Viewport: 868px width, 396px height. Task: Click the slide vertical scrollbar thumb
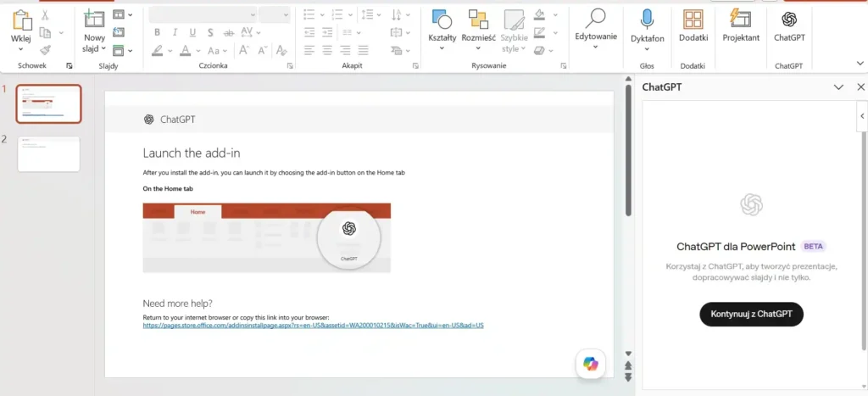tap(628, 149)
